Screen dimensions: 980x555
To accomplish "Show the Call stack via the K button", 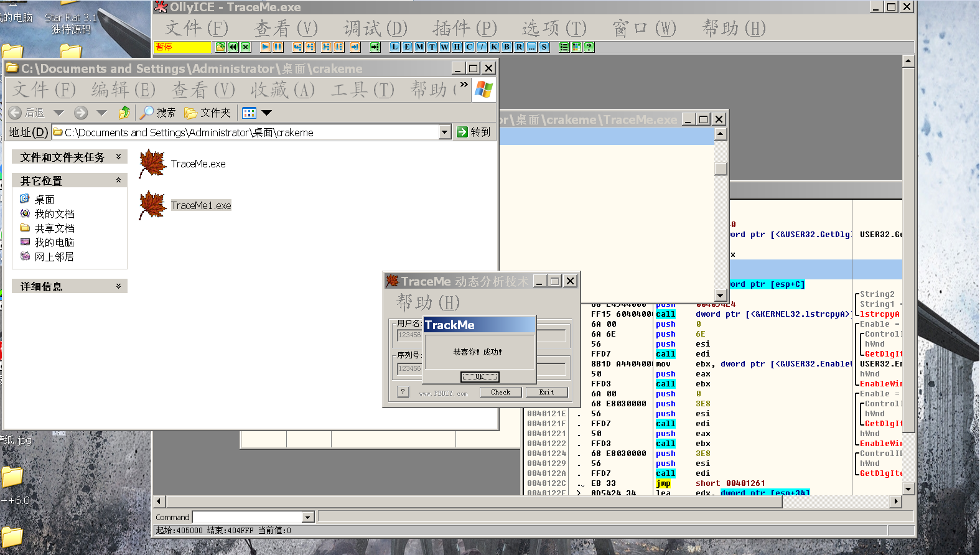I will click(494, 47).
